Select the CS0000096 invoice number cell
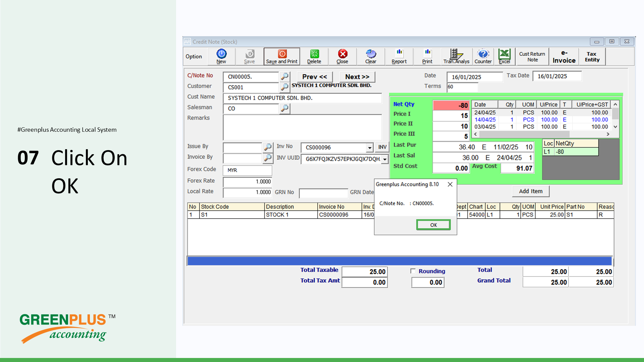Viewport: 644px width, 362px height. (339, 215)
